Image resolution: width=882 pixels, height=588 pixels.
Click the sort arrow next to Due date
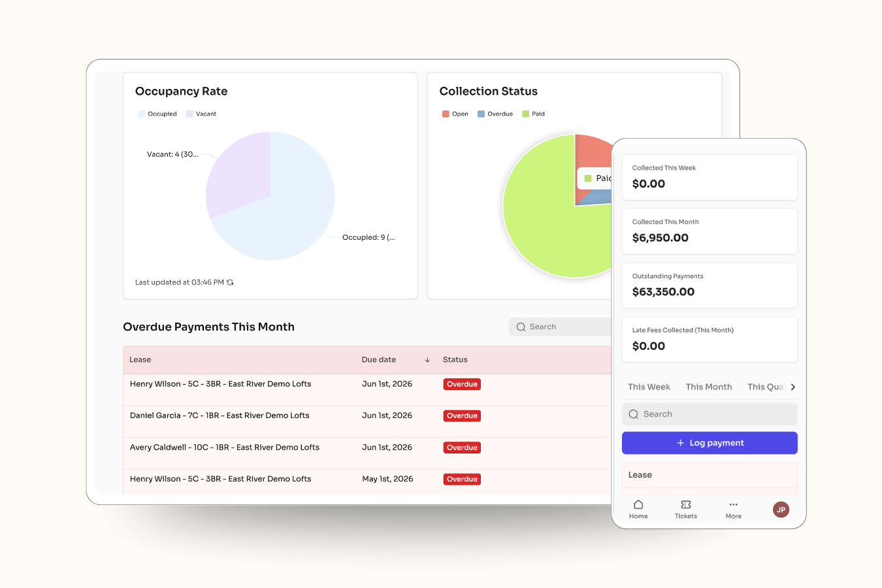tap(427, 360)
